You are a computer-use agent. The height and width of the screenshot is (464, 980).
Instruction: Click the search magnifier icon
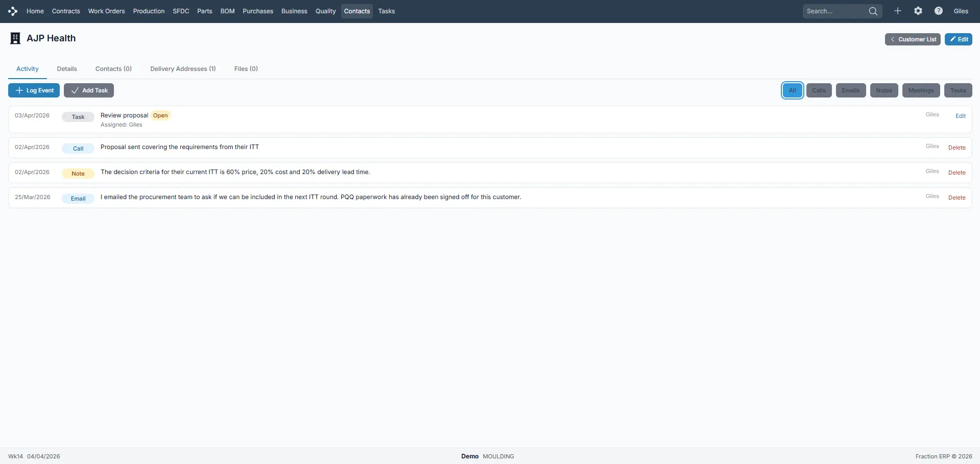873,11
